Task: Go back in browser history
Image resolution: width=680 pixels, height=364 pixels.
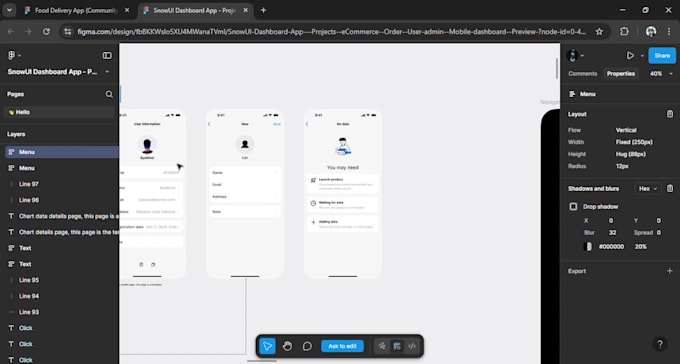Action: (11, 32)
